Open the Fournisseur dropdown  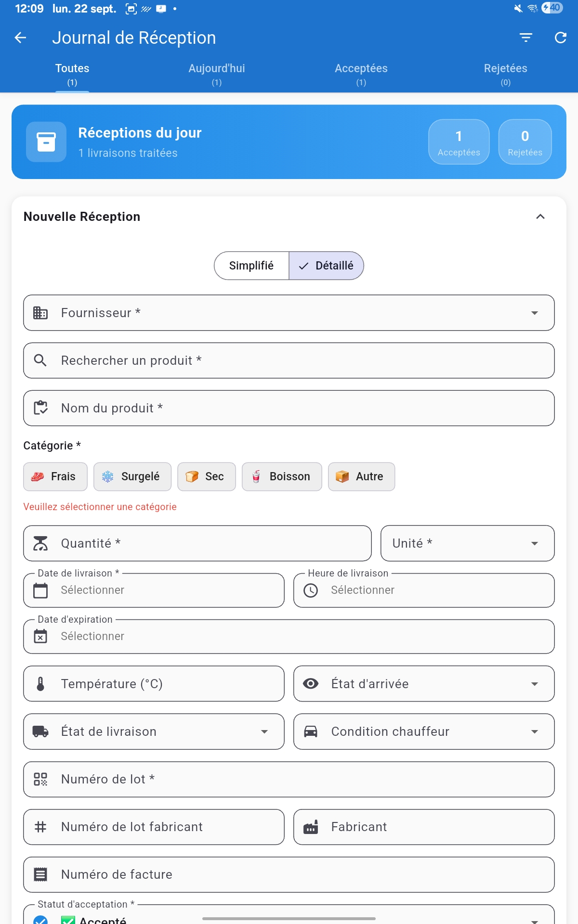289,313
